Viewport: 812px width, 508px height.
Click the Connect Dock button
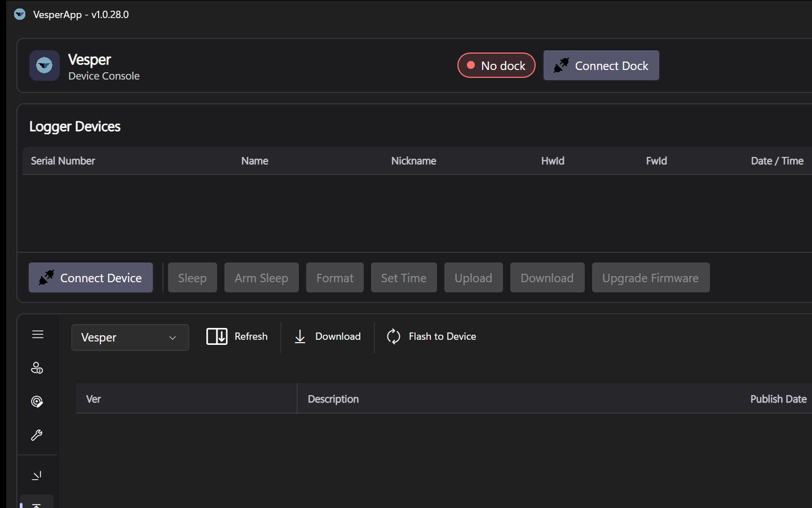[x=601, y=65]
